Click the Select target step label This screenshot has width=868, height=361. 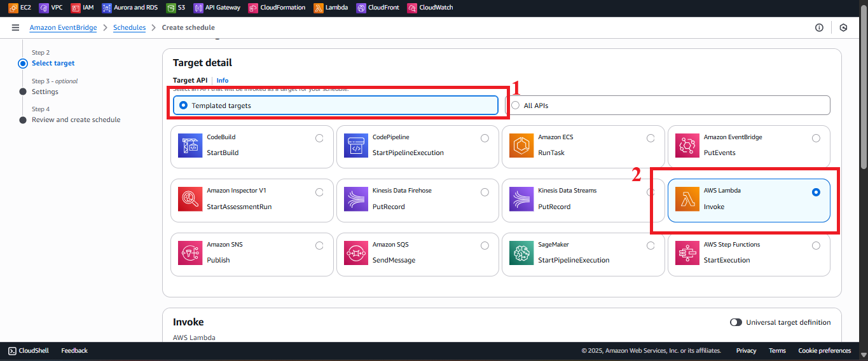point(53,63)
